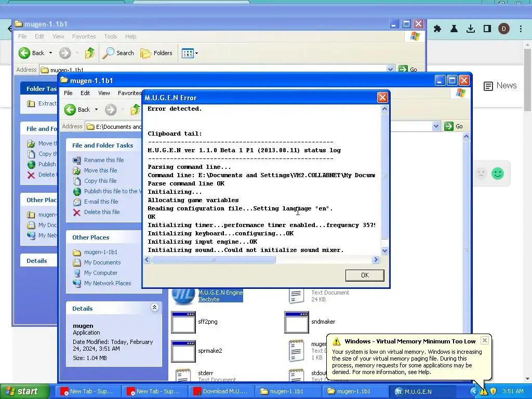Click browser profile avatar D
This screenshot has width=532, height=399.
point(504,29)
